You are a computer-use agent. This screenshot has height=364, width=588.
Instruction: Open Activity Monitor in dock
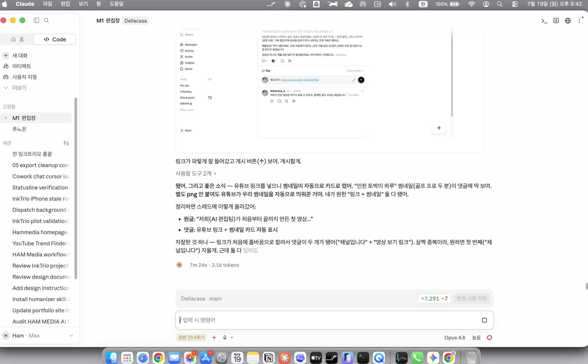pyautogui.click(x=401, y=358)
